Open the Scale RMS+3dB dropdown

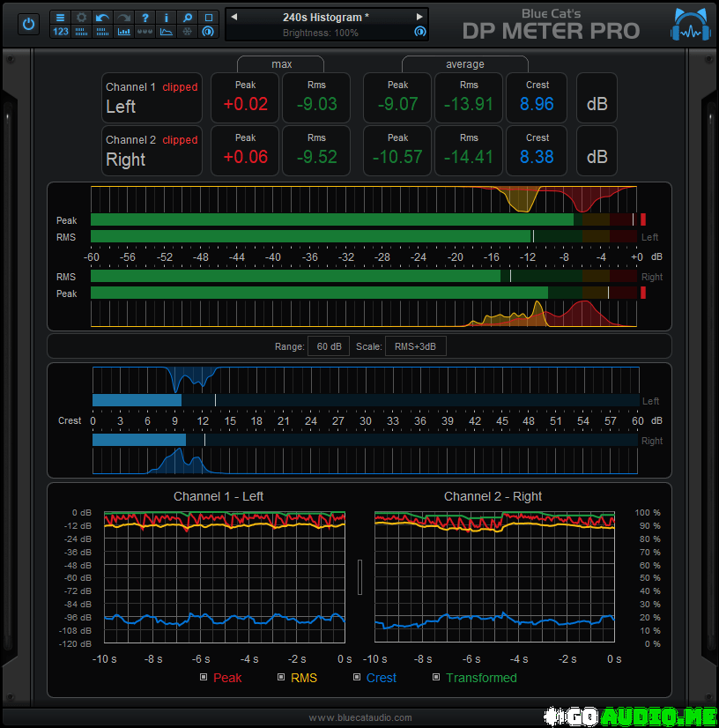[x=415, y=346]
